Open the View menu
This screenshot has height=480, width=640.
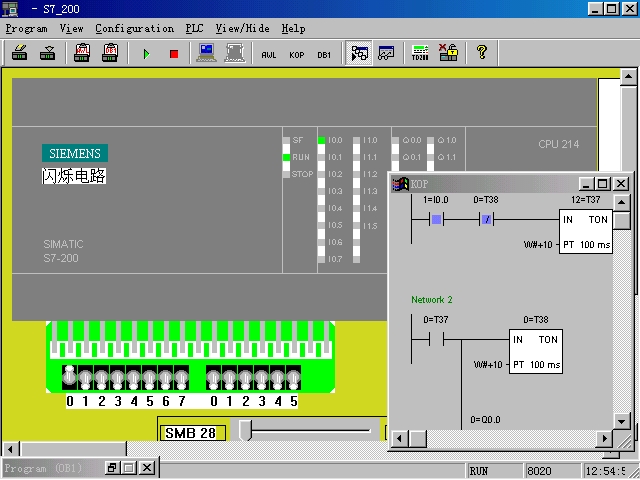click(x=71, y=29)
